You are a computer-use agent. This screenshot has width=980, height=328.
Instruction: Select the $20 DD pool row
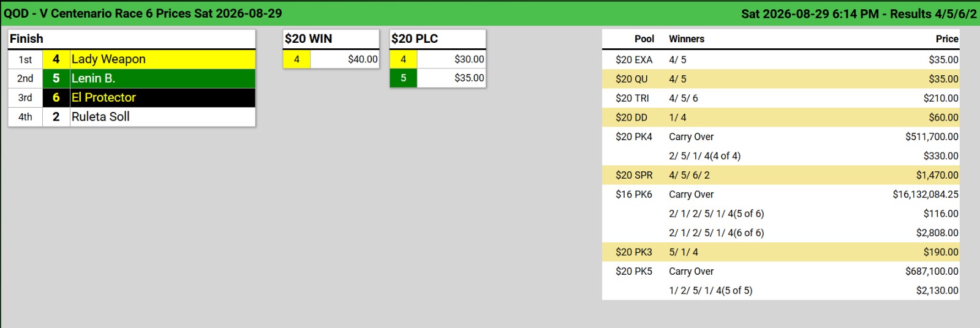[781, 117]
